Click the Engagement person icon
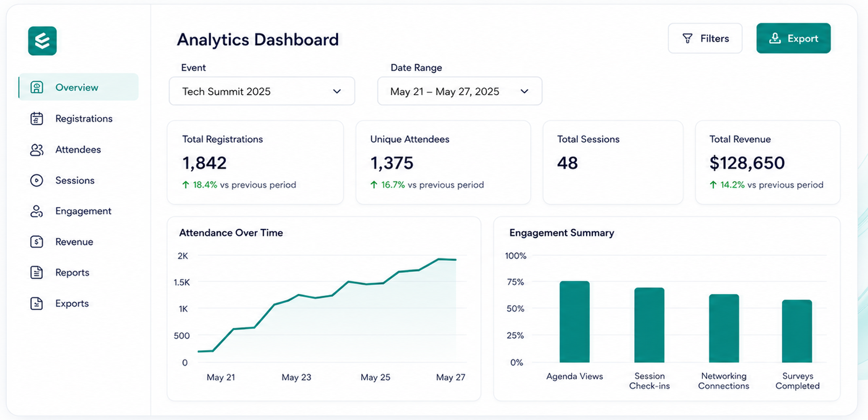 pos(37,211)
